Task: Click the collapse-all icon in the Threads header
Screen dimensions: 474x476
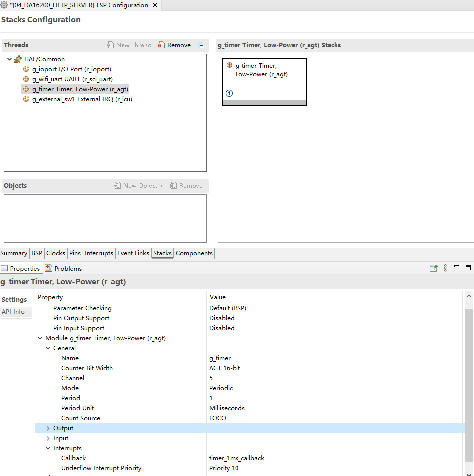Action: (x=201, y=45)
